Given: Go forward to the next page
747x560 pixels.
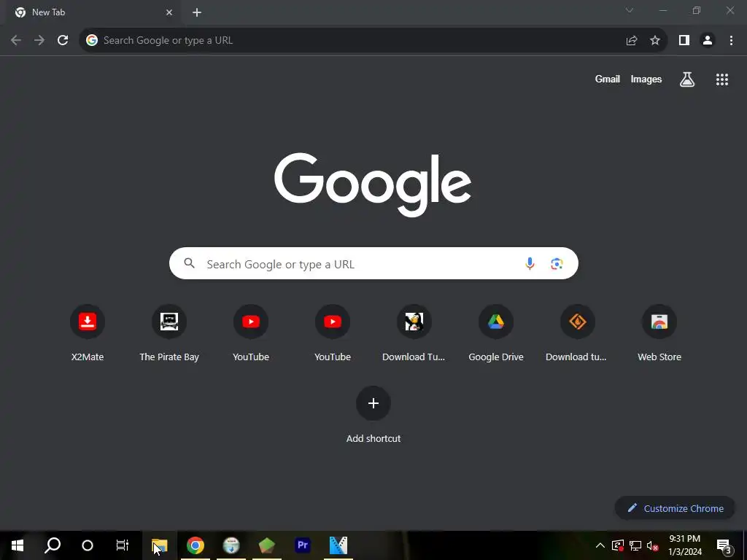Looking at the screenshot, I should click(x=39, y=41).
